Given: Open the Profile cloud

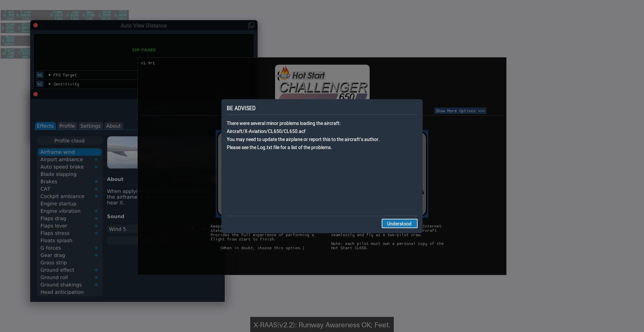Looking at the screenshot, I should pos(69,141).
